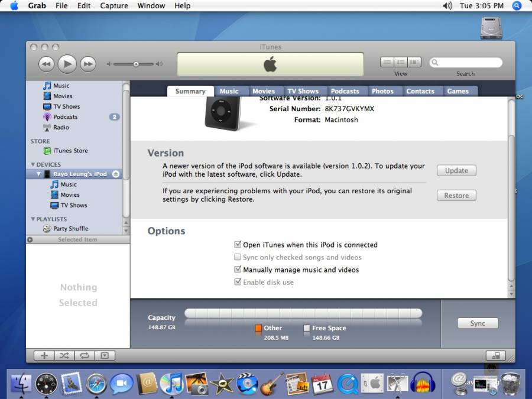Image resolution: width=532 pixels, height=399 pixels.
Task: Click the menu bar volume icon
Action: pos(447,6)
